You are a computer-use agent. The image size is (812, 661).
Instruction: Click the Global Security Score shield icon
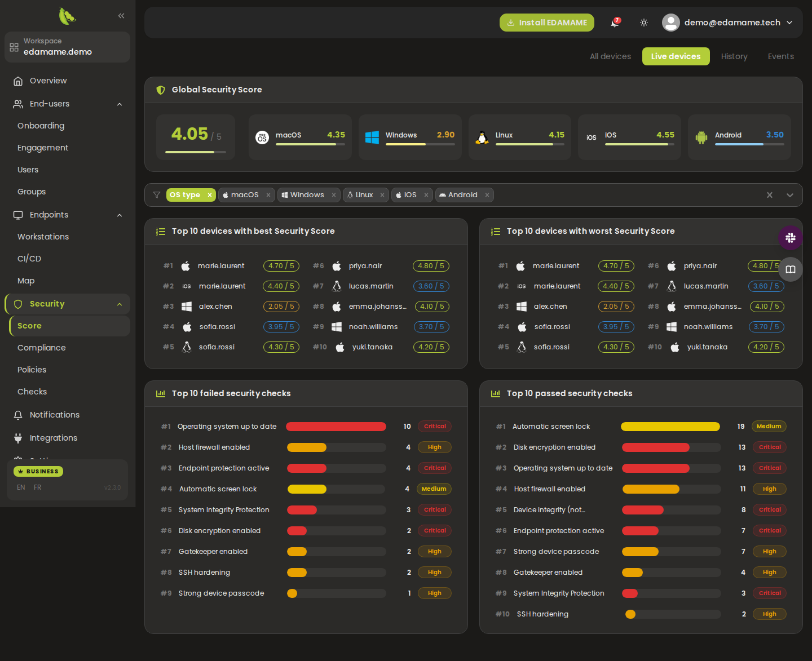[161, 90]
